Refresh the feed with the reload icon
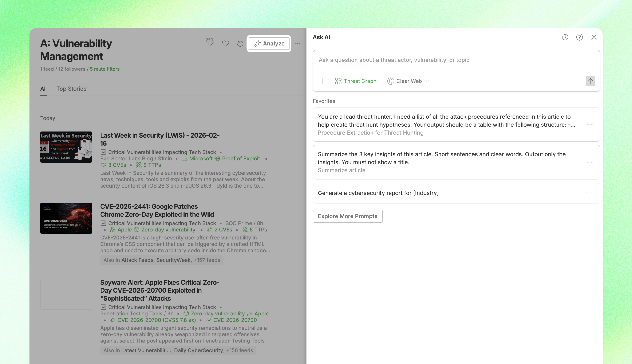Screen dimensions: 632x364 [240, 44]
